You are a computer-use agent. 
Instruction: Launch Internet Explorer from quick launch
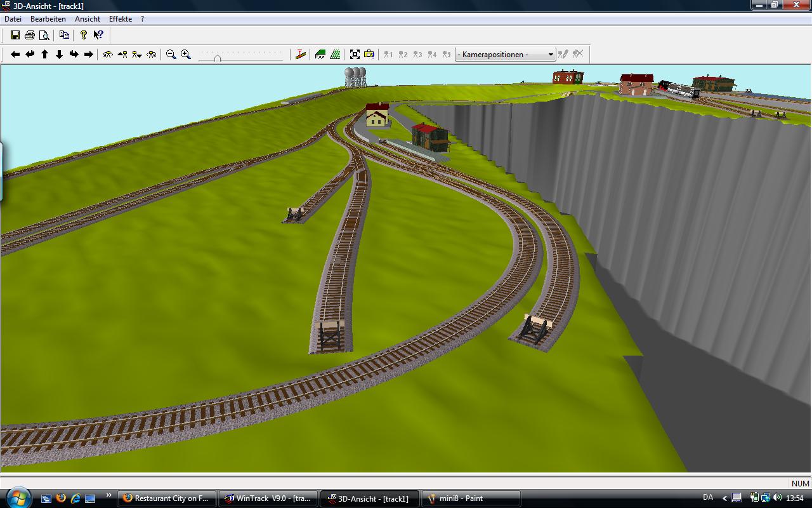click(x=75, y=498)
